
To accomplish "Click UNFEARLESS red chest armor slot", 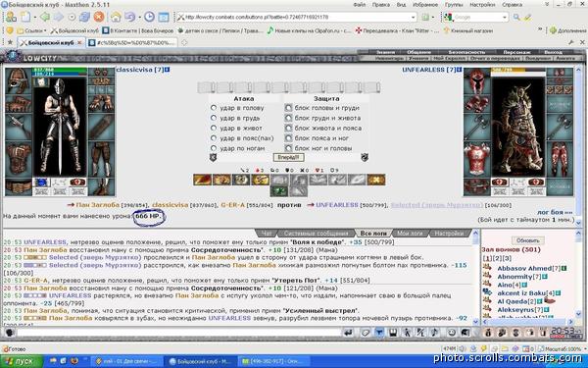I will 476,158.
